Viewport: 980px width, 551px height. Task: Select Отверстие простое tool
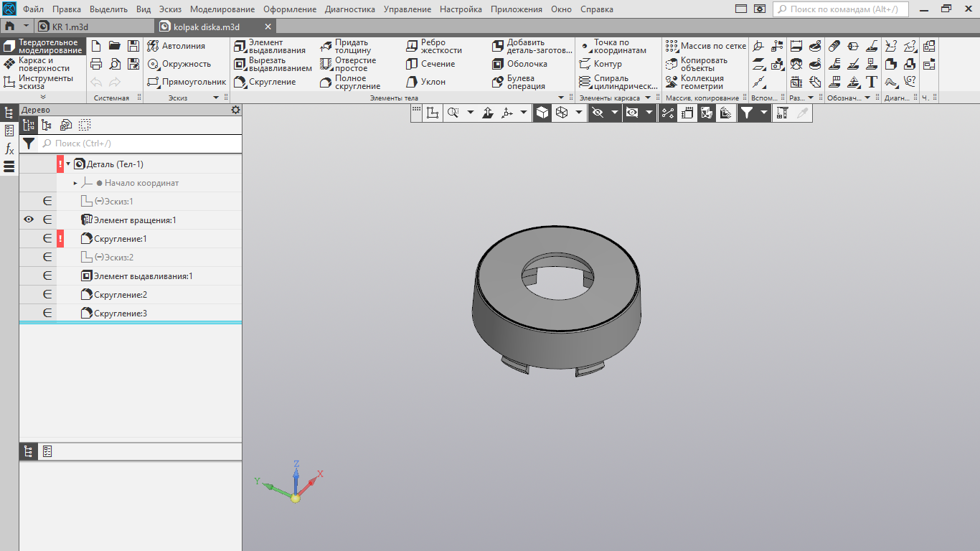coord(348,64)
